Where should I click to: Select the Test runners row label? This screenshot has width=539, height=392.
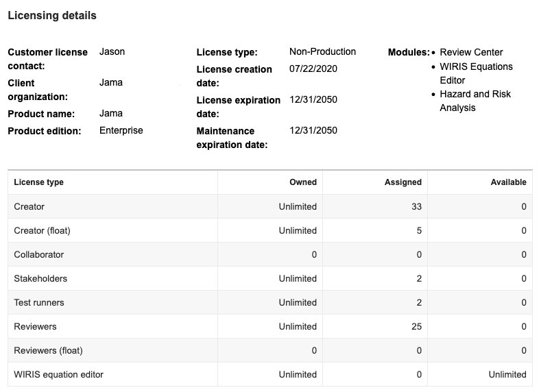[39, 303]
